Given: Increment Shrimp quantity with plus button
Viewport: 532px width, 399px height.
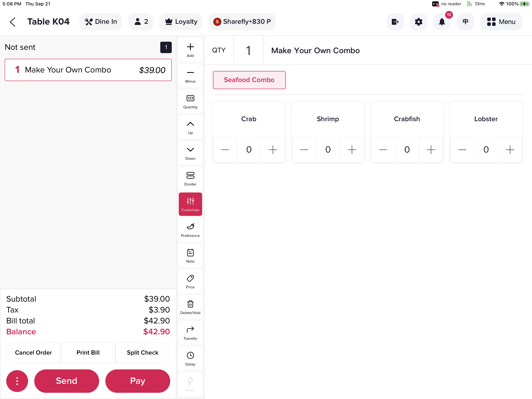Looking at the screenshot, I should coord(351,149).
